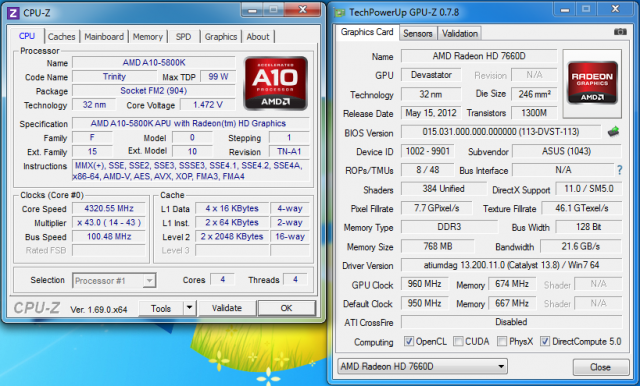
Task: Open the SPD tab
Action: point(183,37)
